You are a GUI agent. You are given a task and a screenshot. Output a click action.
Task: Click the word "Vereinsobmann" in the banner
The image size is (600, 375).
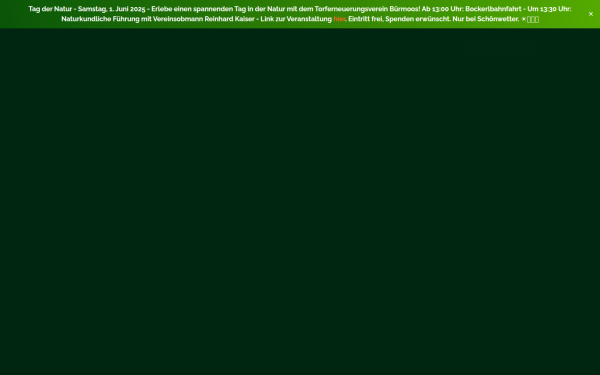[x=178, y=19]
